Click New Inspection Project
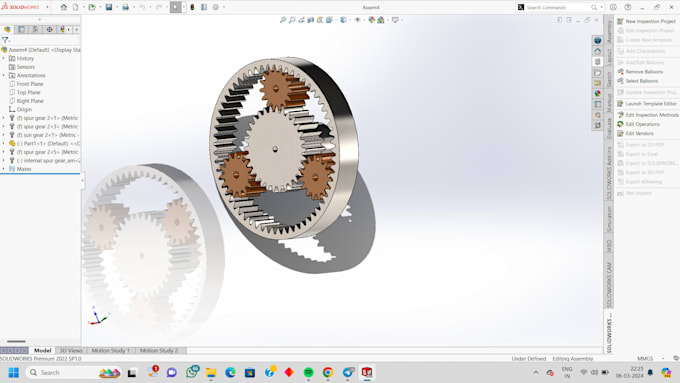 [646, 21]
